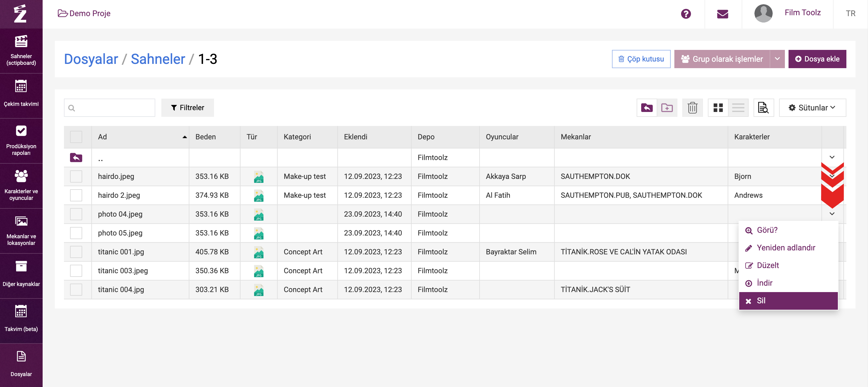This screenshot has width=868, height=387.
Task: Open the messages envelope icon
Action: coord(722,14)
